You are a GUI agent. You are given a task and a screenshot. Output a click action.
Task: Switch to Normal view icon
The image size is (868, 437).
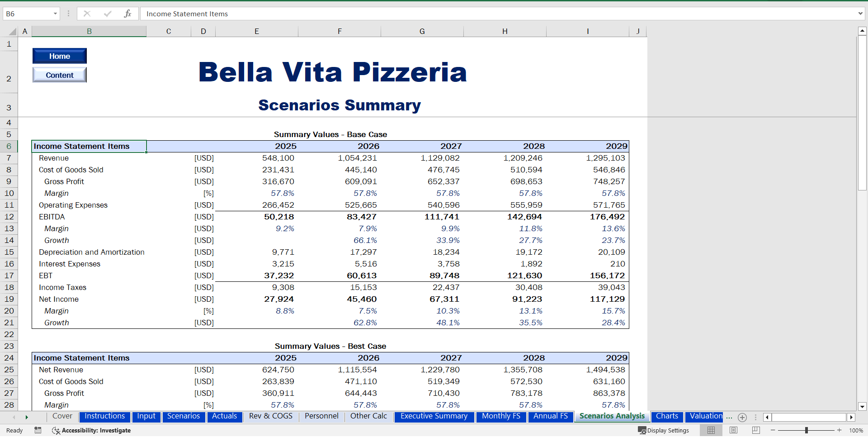point(711,430)
